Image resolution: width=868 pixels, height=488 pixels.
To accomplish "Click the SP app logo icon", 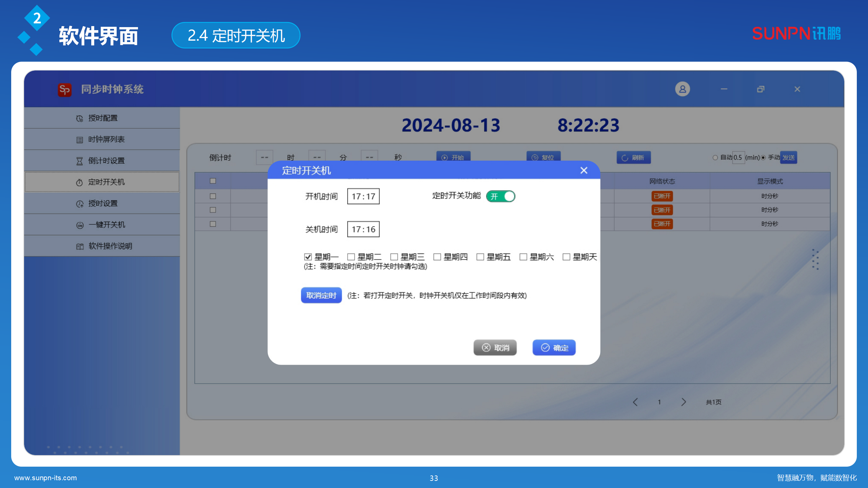I will 64,90.
